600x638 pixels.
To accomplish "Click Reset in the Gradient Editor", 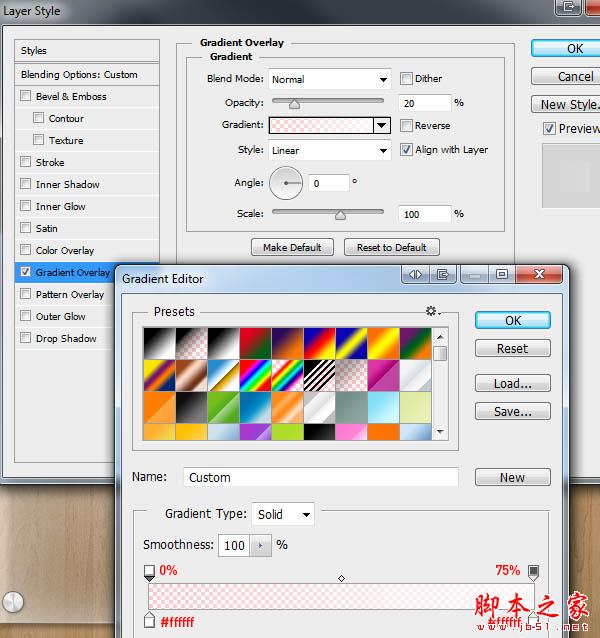I will click(513, 348).
